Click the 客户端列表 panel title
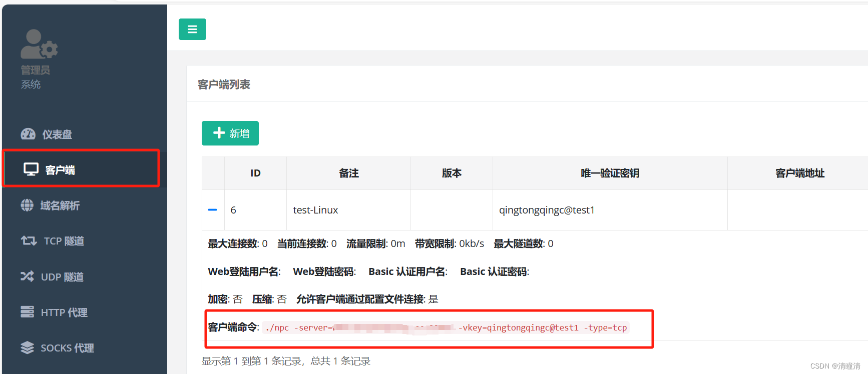The height and width of the screenshot is (374, 868). coord(224,84)
